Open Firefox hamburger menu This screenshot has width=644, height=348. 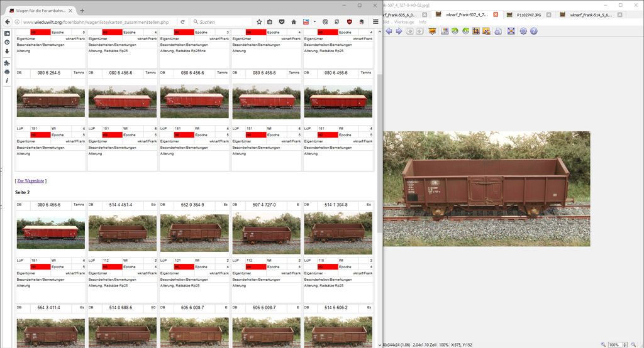[375, 22]
